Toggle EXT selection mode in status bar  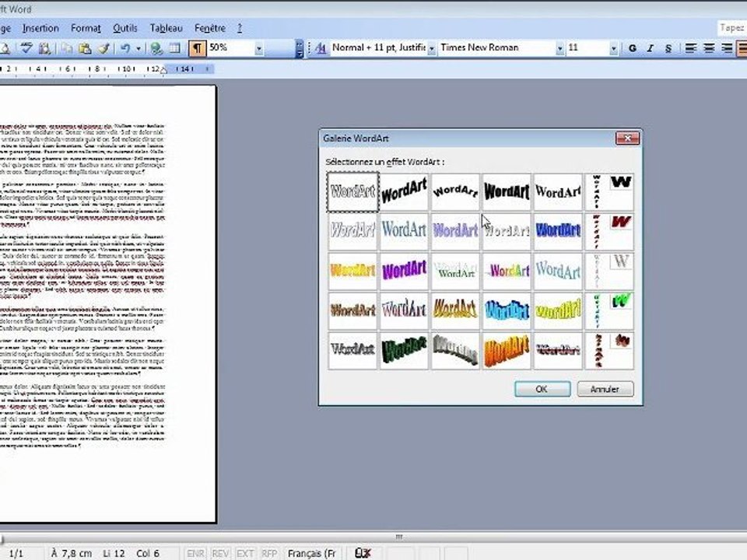pos(245,553)
